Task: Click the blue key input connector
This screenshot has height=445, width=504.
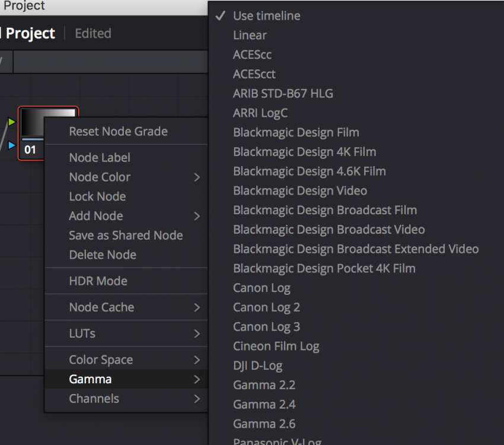Action: (x=11, y=145)
